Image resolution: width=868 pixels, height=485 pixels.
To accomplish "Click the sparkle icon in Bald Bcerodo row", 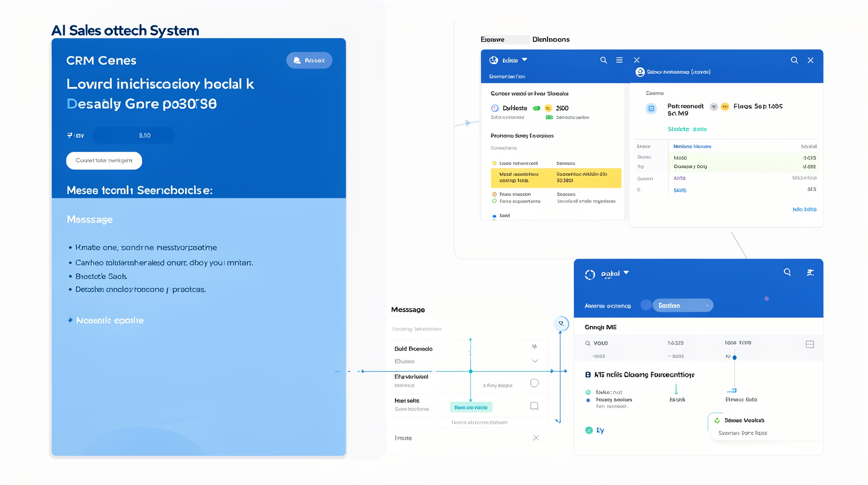I will pyautogui.click(x=534, y=347).
